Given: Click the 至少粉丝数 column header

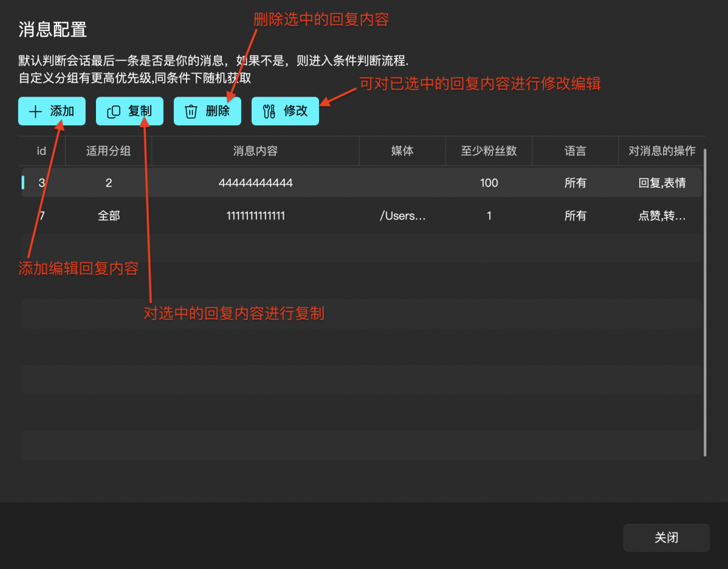Looking at the screenshot, I should 489,151.
